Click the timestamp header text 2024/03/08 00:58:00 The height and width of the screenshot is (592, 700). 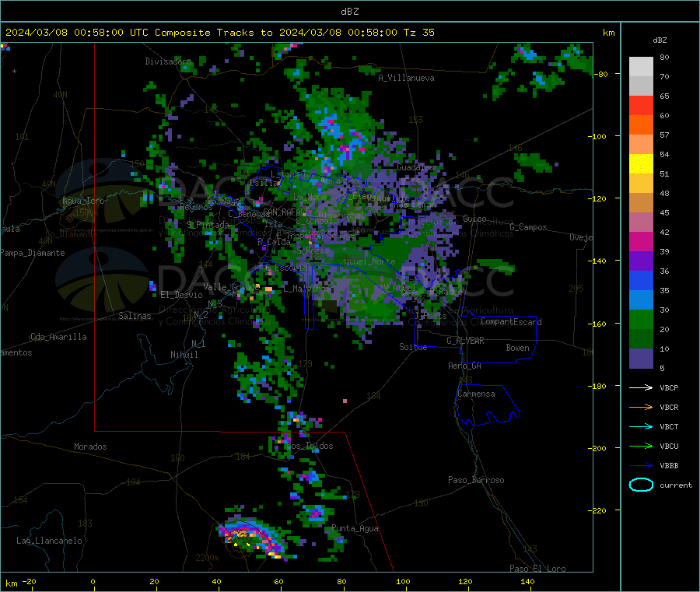click(x=65, y=33)
